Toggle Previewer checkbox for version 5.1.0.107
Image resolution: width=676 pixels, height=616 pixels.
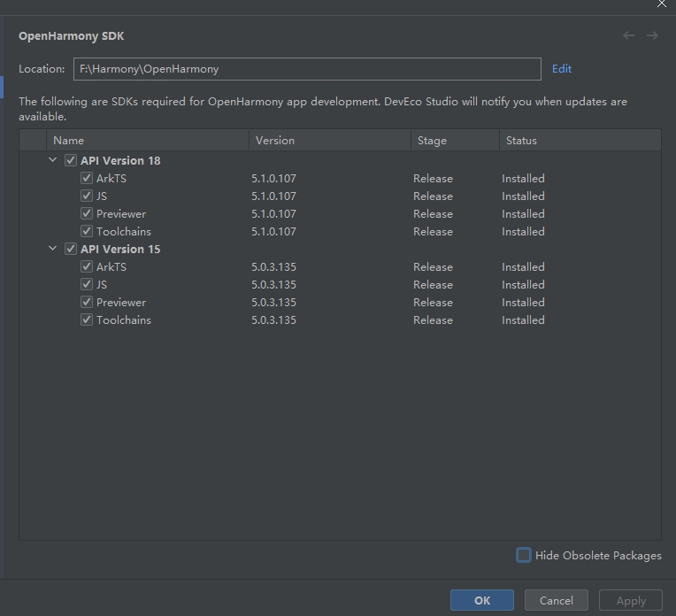coord(87,213)
